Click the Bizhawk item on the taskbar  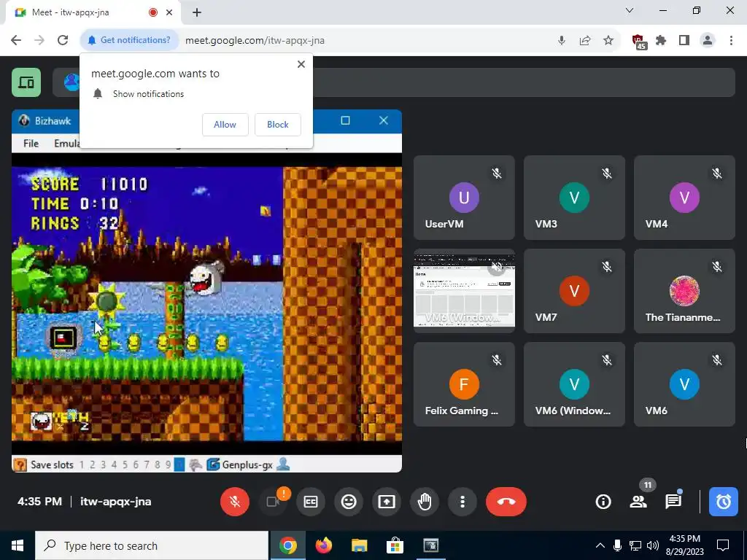coord(430,545)
